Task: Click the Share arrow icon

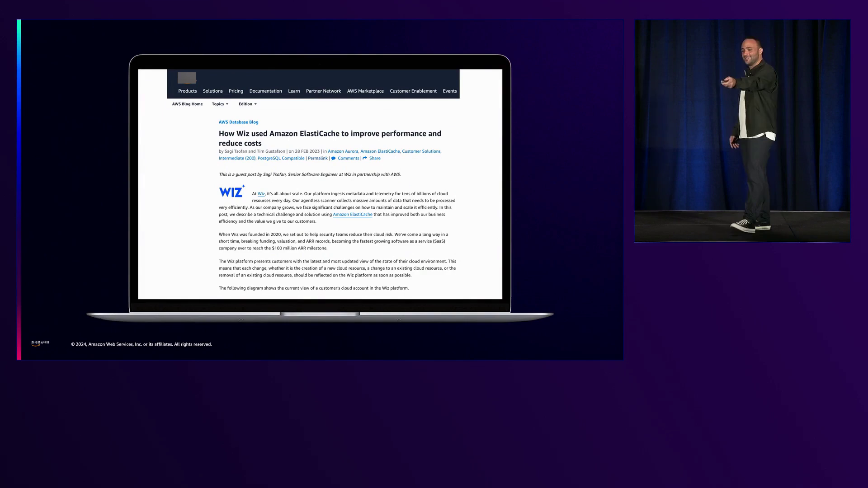Action: pyautogui.click(x=365, y=158)
